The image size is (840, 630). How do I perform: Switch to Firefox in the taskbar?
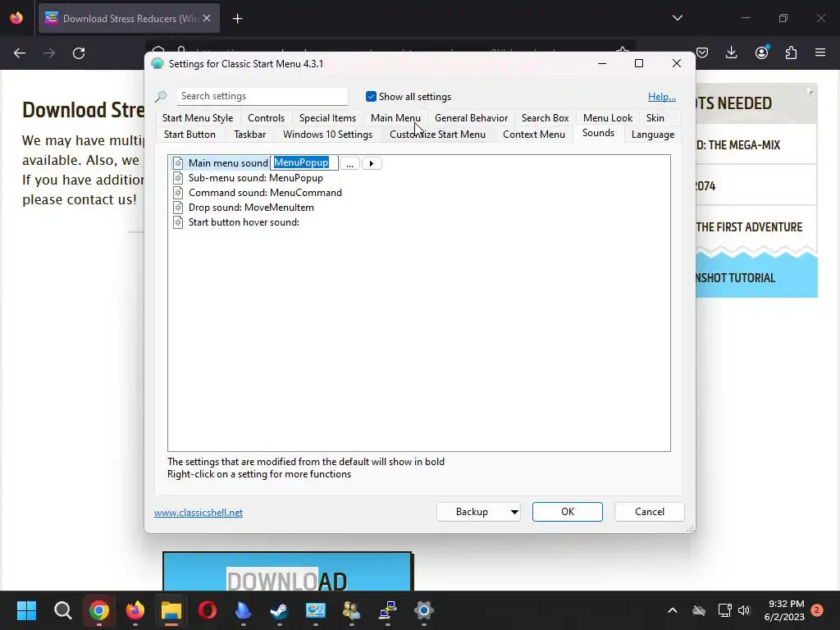click(x=135, y=610)
